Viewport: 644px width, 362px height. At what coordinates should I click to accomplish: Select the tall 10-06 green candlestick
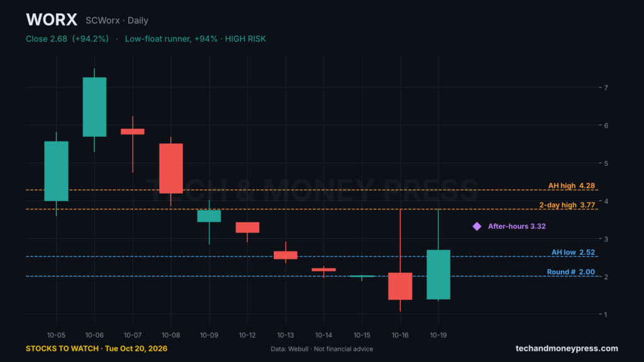(x=94, y=107)
